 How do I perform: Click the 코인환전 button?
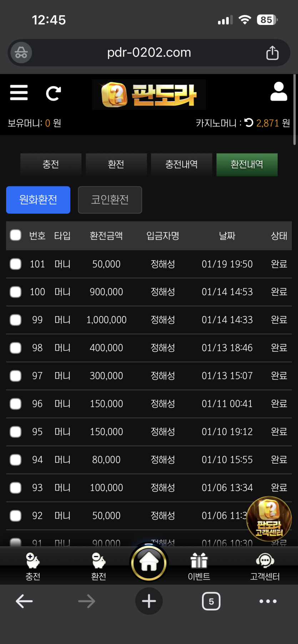click(110, 200)
